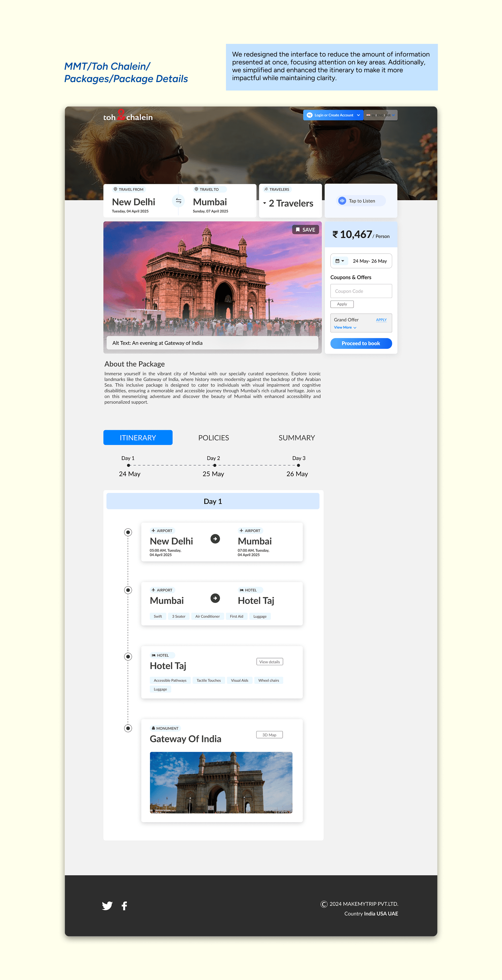Expand View More under Grand Offer
This screenshot has height=980, width=502.
[345, 328]
